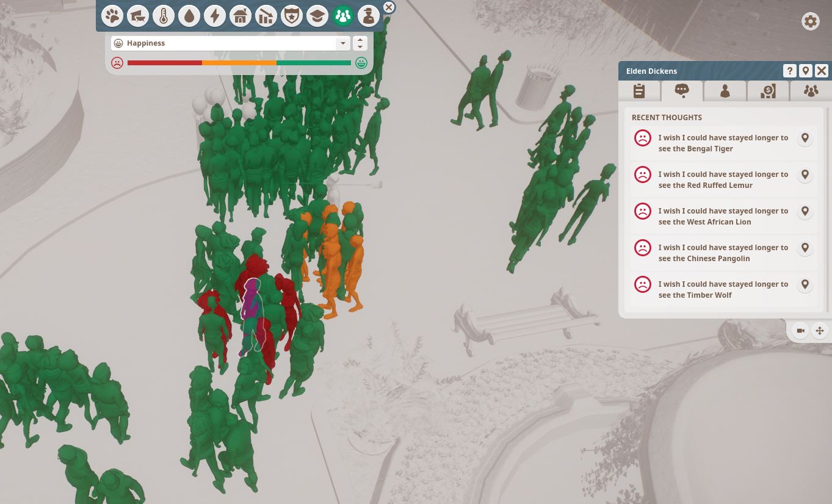This screenshot has width=832, height=504.
Task: Select the Bengal Tiger thought text
Action: point(723,143)
